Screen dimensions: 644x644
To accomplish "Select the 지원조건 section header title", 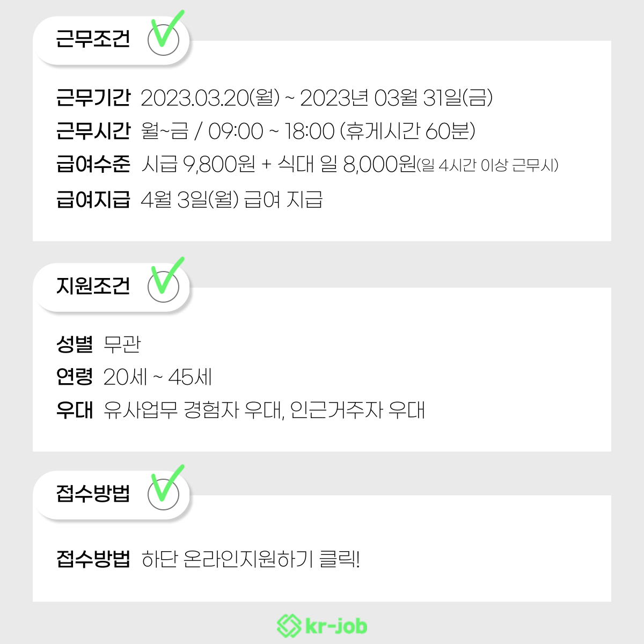I will point(93,286).
